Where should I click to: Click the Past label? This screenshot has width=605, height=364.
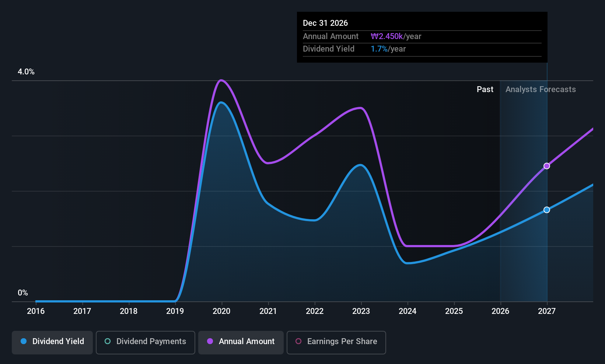(485, 90)
